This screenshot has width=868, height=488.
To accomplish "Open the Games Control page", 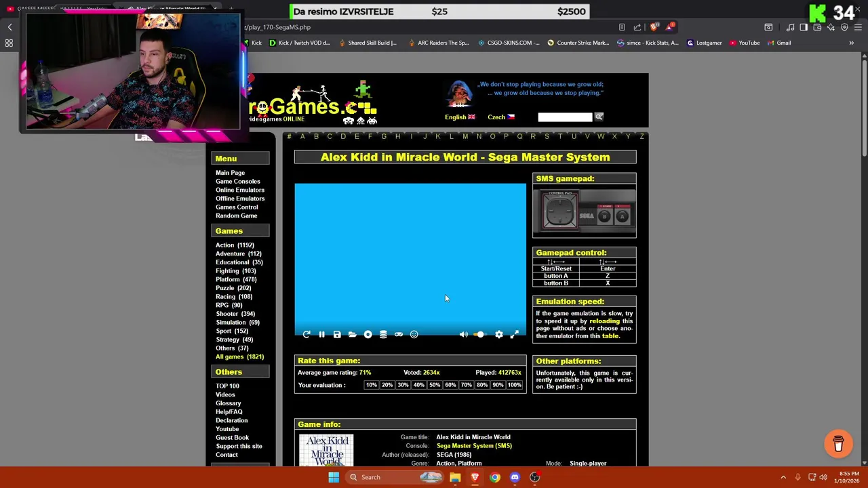I will [x=237, y=207].
